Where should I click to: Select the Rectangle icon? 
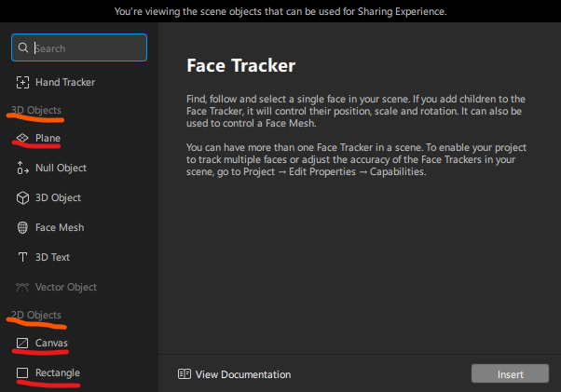(x=22, y=372)
